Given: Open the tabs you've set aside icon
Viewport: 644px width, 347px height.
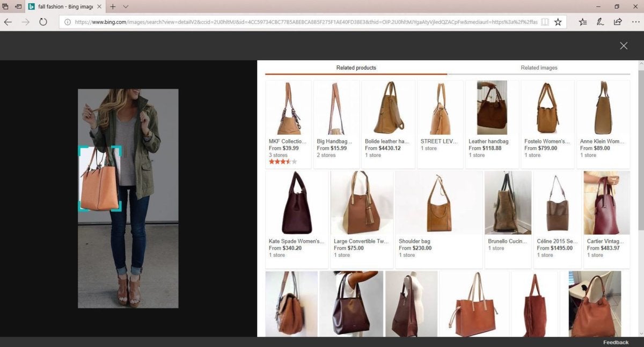Looking at the screenshot, I should tap(5, 6).
